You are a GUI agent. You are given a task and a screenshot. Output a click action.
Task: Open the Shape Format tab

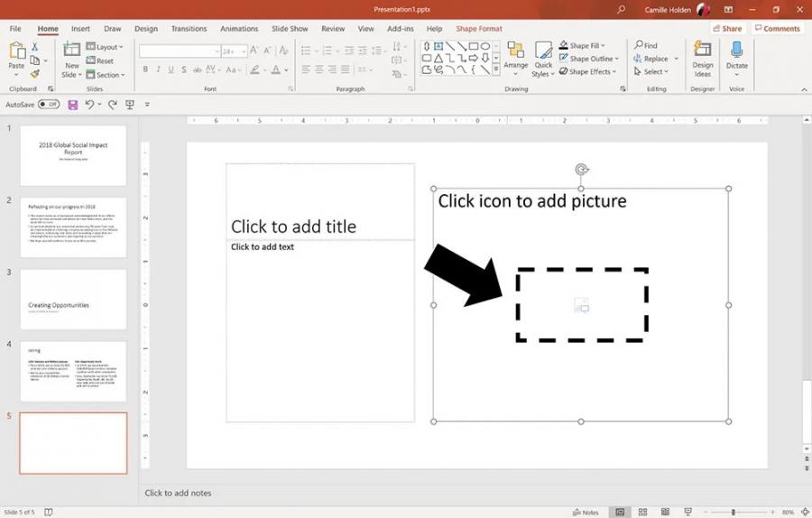click(x=479, y=29)
